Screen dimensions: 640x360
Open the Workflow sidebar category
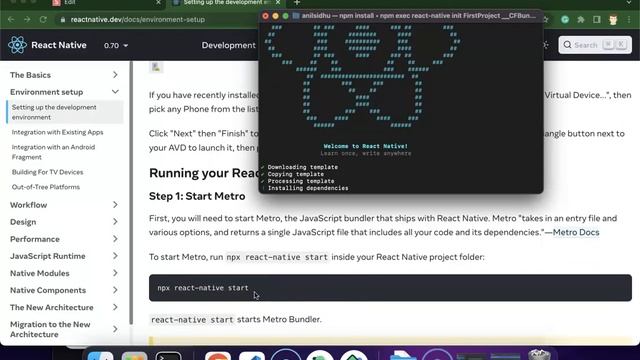tap(29, 205)
